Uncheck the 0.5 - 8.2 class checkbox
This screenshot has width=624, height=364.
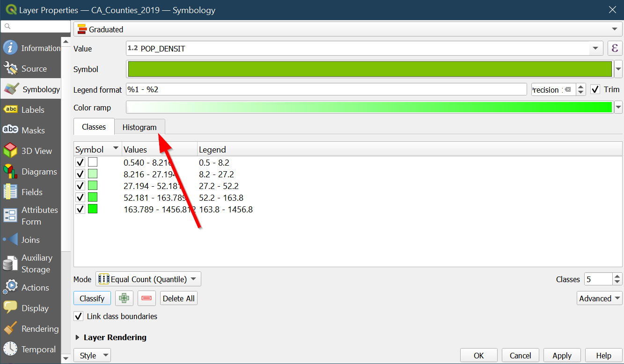(x=81, y=162)
